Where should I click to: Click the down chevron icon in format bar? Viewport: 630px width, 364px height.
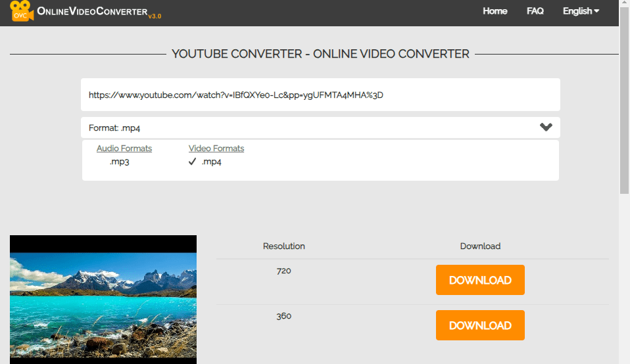pos(546,127)
